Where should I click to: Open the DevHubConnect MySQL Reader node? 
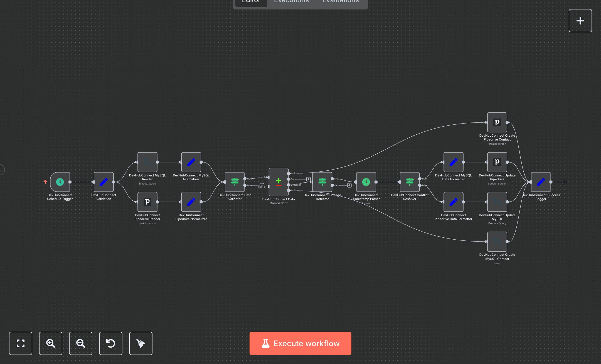[147, 162]
